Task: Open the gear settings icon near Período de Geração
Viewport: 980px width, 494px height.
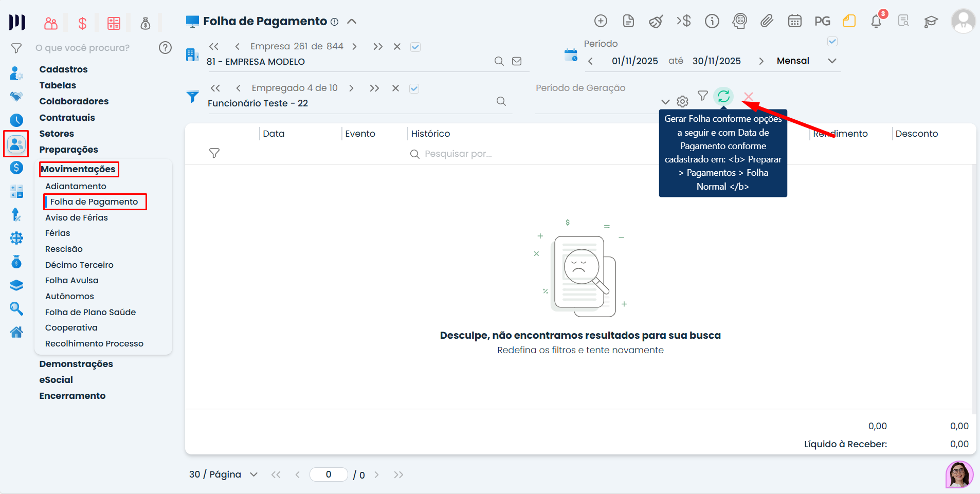Action: 682,101
